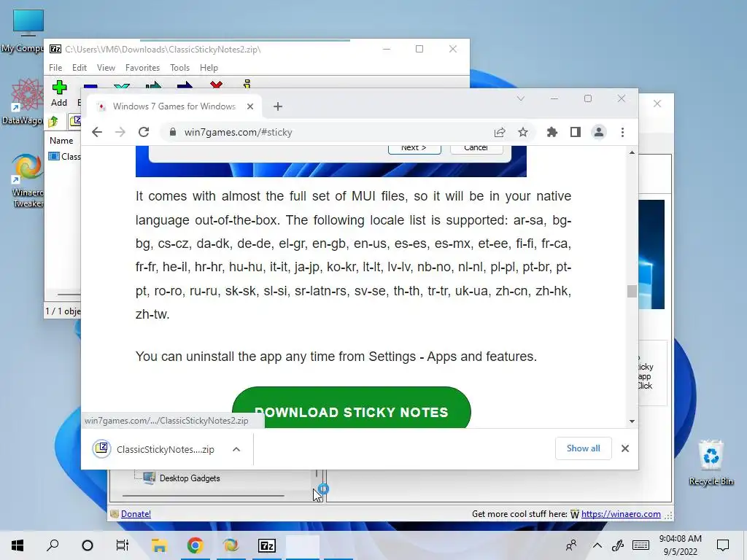Open Chrome side panel
Viewport: 747px width, 560px height.
[575, 132]
